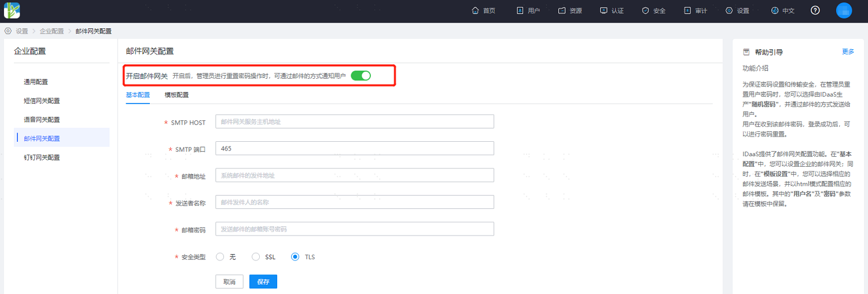Click the 发送者名称 input field
Image resolution: width=868 pixels, height=294 pixels.
[355, 202]
